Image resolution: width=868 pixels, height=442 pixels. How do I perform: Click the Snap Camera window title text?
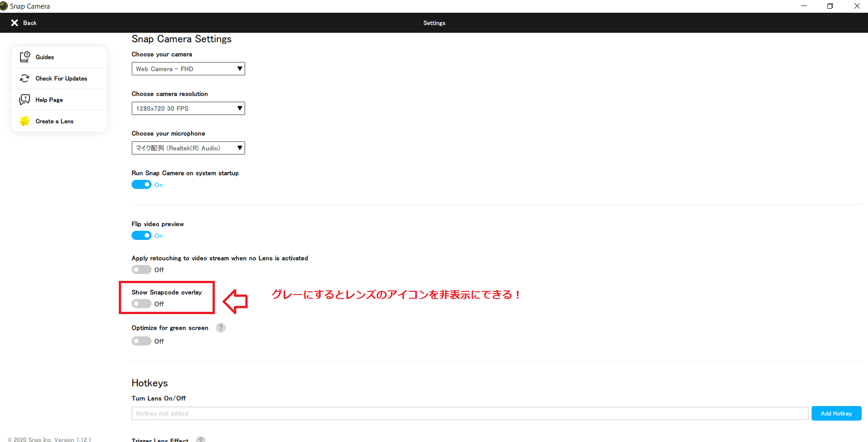click(30, 6)
